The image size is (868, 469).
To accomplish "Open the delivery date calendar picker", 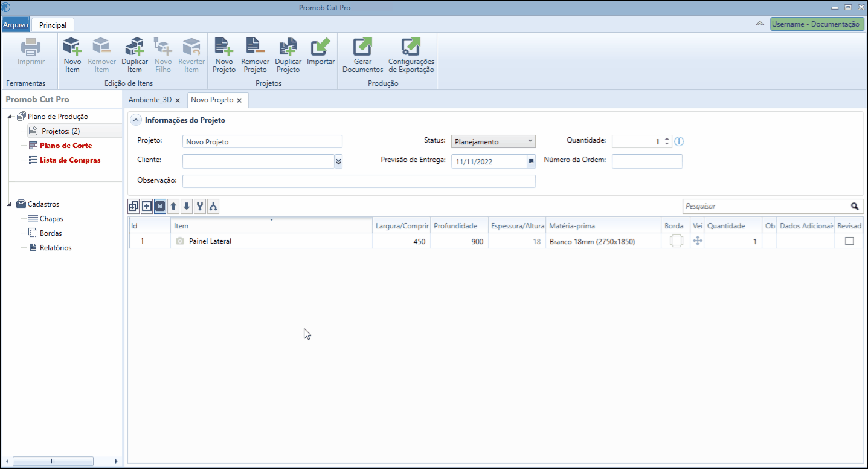I will click(531, 161).
